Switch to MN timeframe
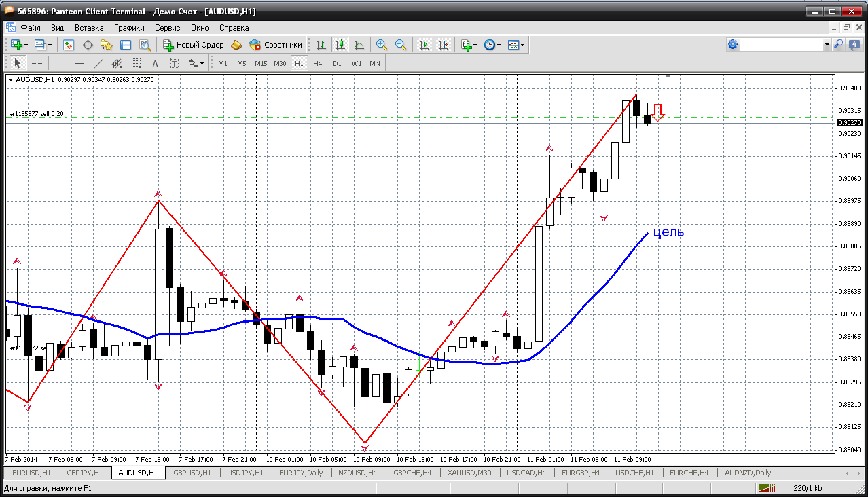Viewport: 868px width, 497px height. (375, 63)
